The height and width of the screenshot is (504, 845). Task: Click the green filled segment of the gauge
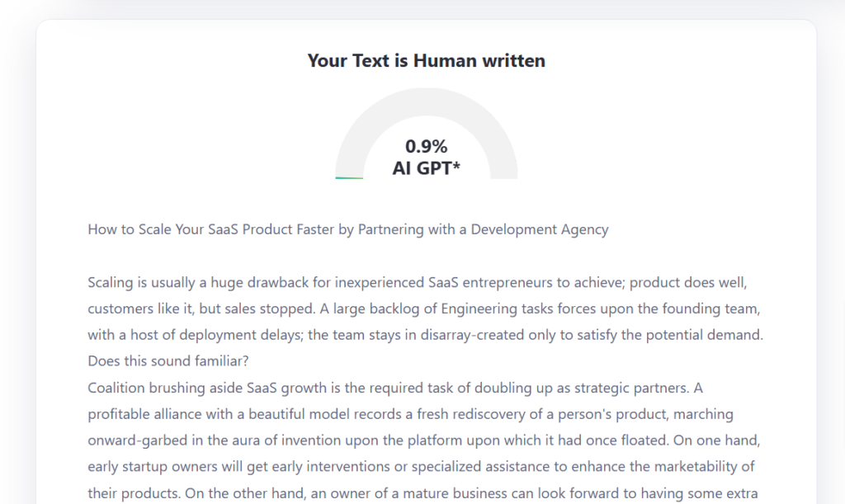(349, 177)
